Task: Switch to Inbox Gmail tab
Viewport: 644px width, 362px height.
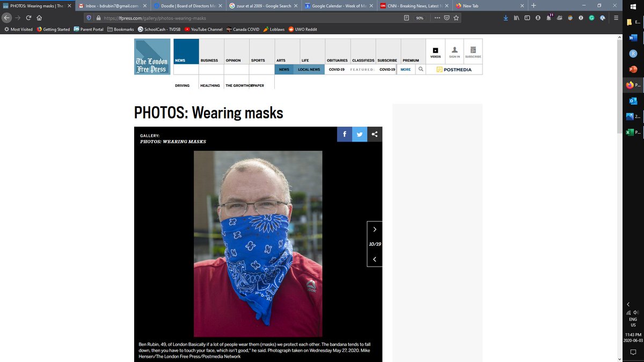Action: 112,5
